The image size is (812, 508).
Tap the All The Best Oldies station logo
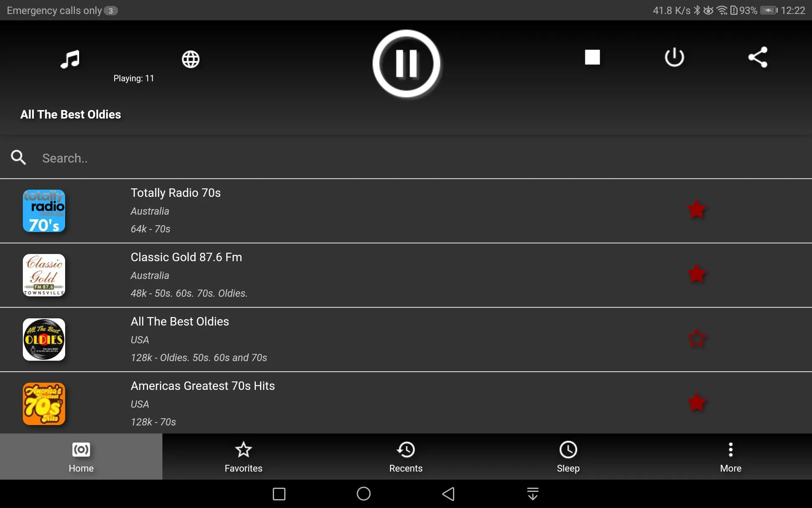point(44,340)
